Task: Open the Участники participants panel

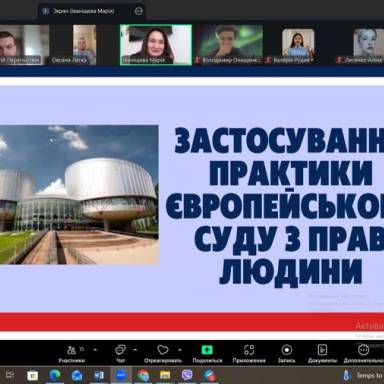Action: 71,354
